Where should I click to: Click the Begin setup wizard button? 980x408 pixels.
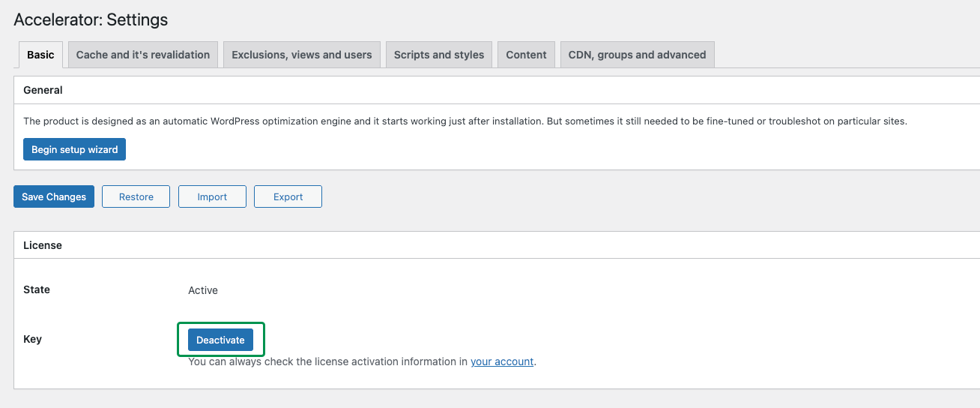tap(74, 149)
